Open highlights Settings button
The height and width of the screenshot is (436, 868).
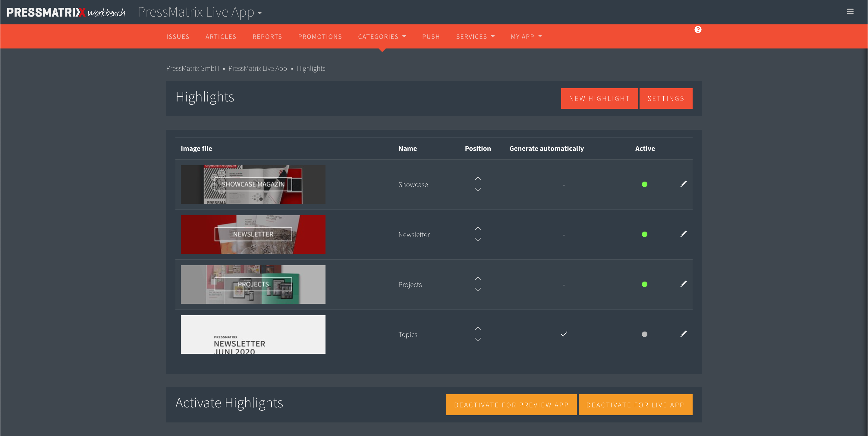click(x=666, y=98)
